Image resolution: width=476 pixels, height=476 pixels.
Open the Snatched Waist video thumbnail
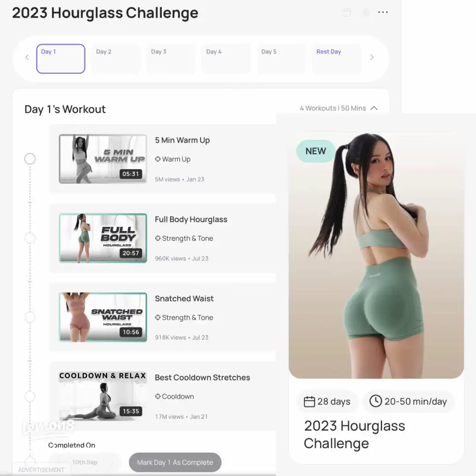pyautogui.click(x=103, y=317)
